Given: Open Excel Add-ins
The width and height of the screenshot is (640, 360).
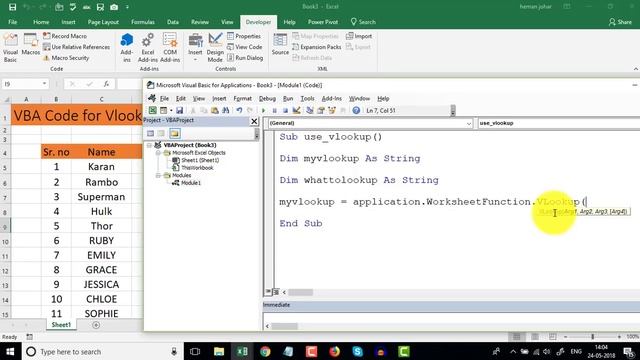Looking at the screenshot, I should pos(148,48).
